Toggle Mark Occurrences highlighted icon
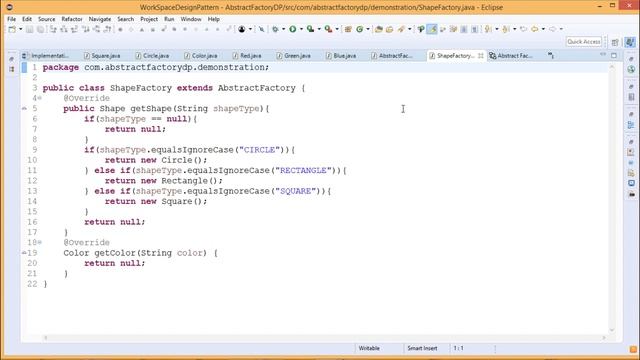640x360 pixels. [432, 29]
